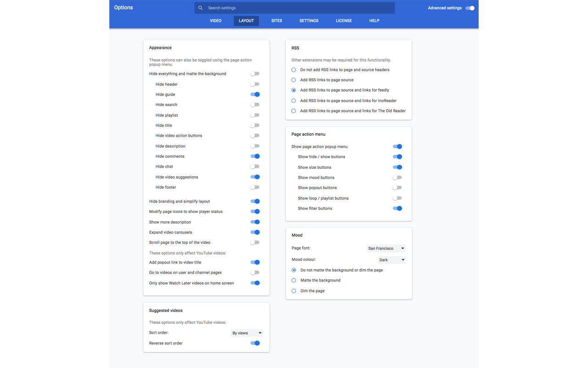The height and width of the screenshot is (368, 588).
Task: Toggle Show mood buttons on
Action: pyautogui.click(x=397, y=178)
